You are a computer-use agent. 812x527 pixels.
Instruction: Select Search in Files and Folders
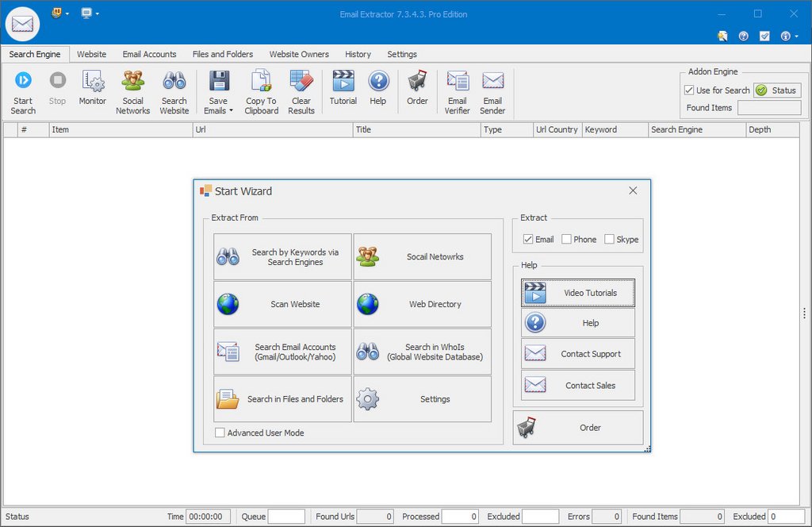pyautogui.click(x=283, y=399)
